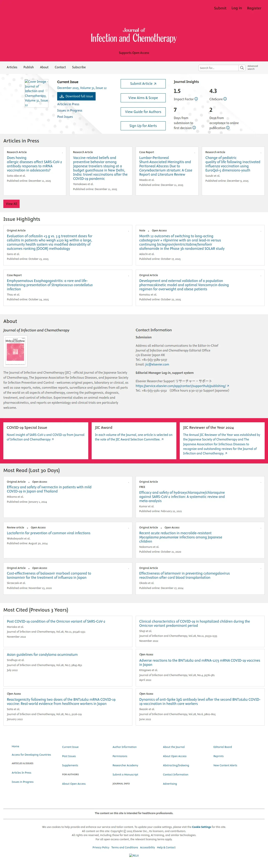Open the Subscribe menu
The height and width of the screenshot is (868, 268).
(x=79, y=67)
